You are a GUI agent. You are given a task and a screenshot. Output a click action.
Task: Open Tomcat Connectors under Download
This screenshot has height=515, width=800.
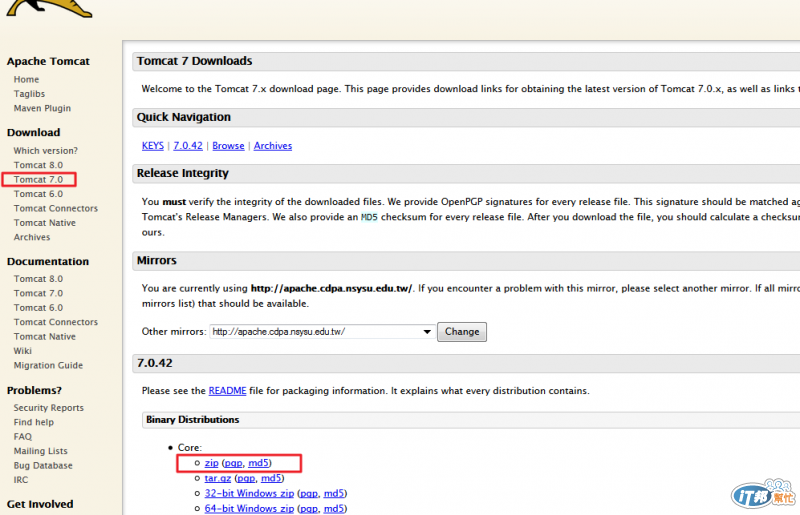[x=56, y=208]
